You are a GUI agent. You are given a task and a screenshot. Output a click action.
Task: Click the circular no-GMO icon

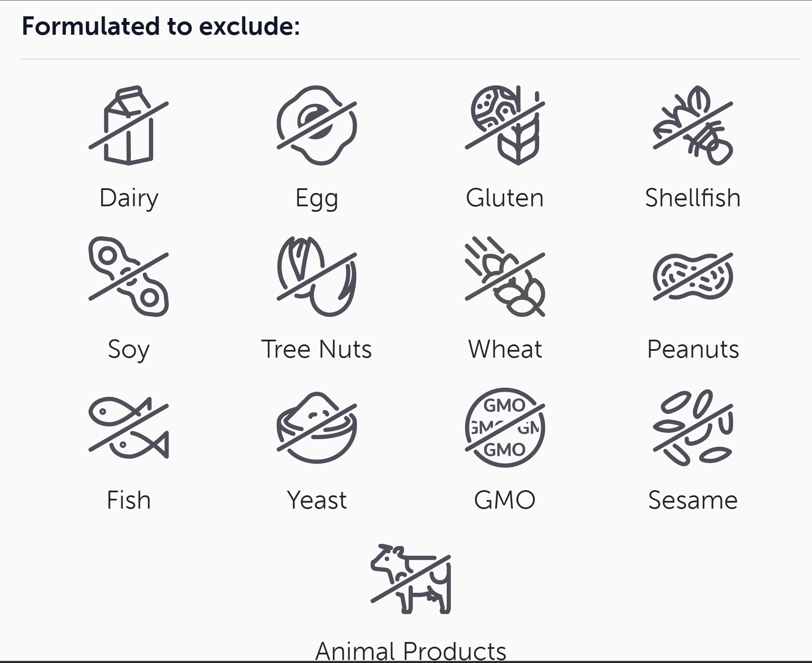(x=505, y=428)
